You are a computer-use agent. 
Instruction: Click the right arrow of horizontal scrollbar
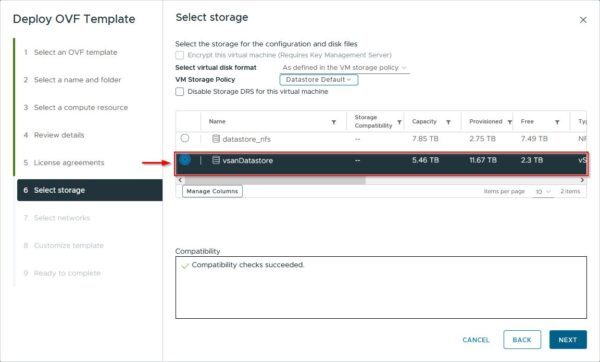582,180
